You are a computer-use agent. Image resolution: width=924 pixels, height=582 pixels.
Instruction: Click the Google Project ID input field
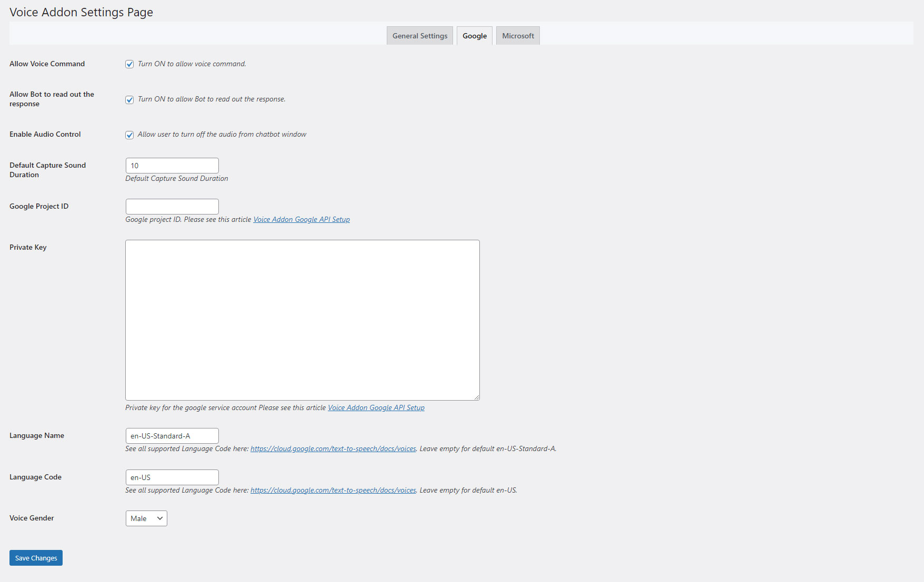[x=172, y=207]
